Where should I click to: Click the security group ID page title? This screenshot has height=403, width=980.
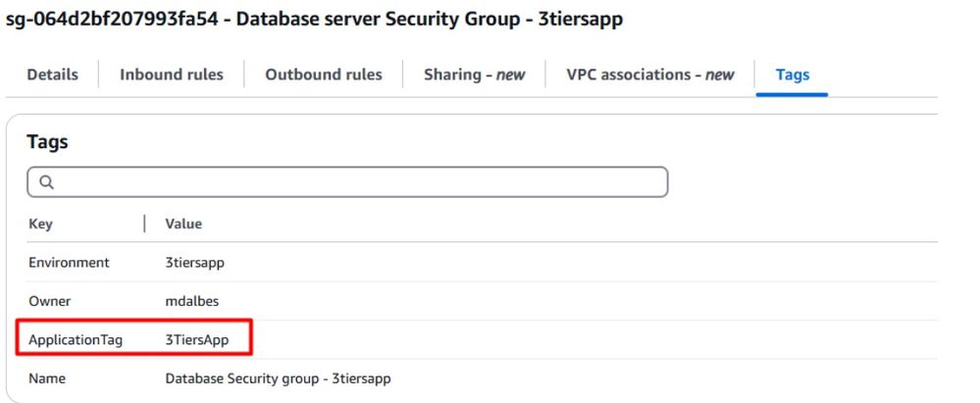pyautogui.click(x=314, y=19)
